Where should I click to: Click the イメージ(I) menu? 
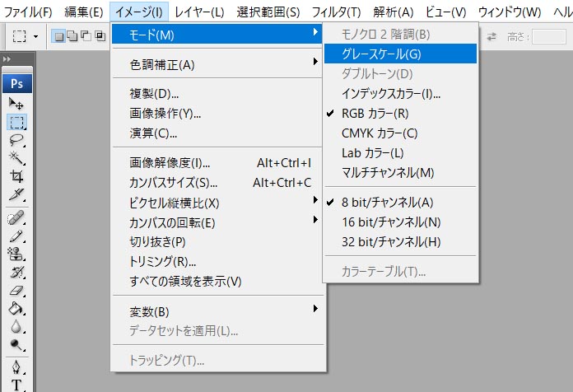(x=139, y=12)
